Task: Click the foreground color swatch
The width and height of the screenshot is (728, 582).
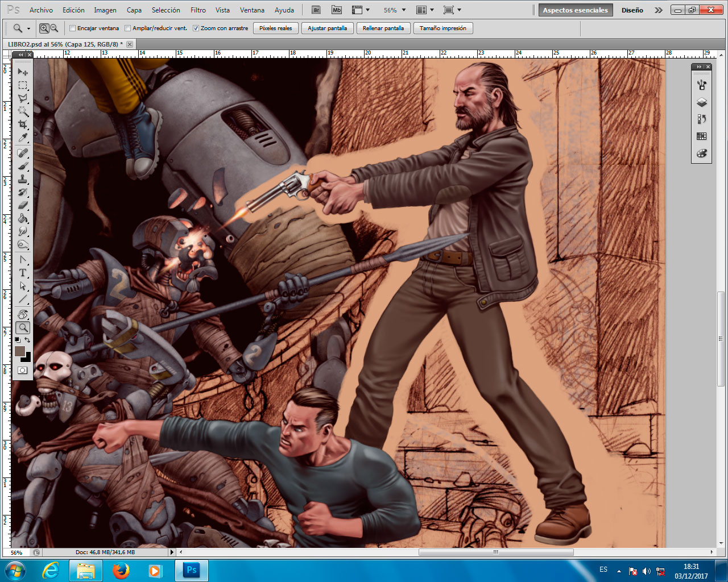Action: [x=20, y=351]
